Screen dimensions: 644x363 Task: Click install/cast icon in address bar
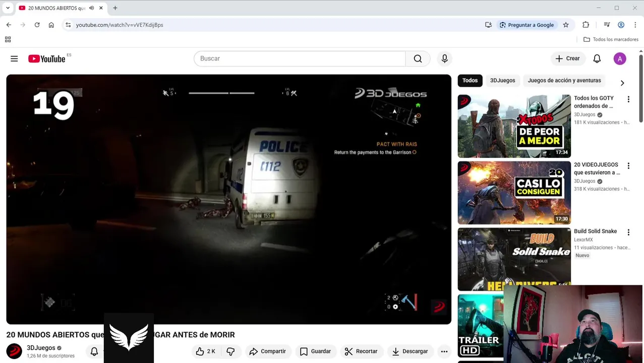click(x=488, y=25)
